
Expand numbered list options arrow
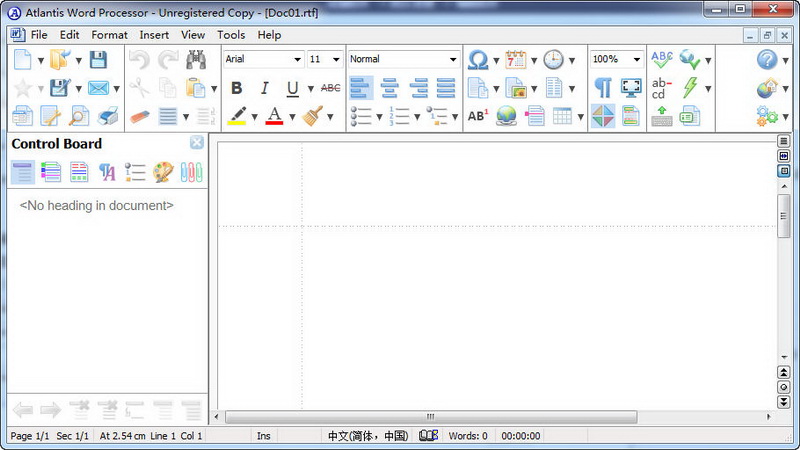(417, 117)
